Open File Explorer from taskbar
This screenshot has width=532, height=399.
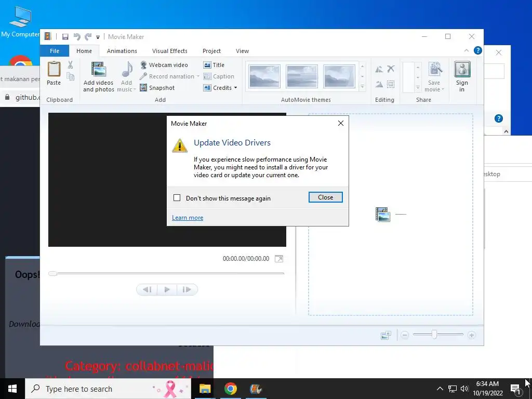[205, 389]
